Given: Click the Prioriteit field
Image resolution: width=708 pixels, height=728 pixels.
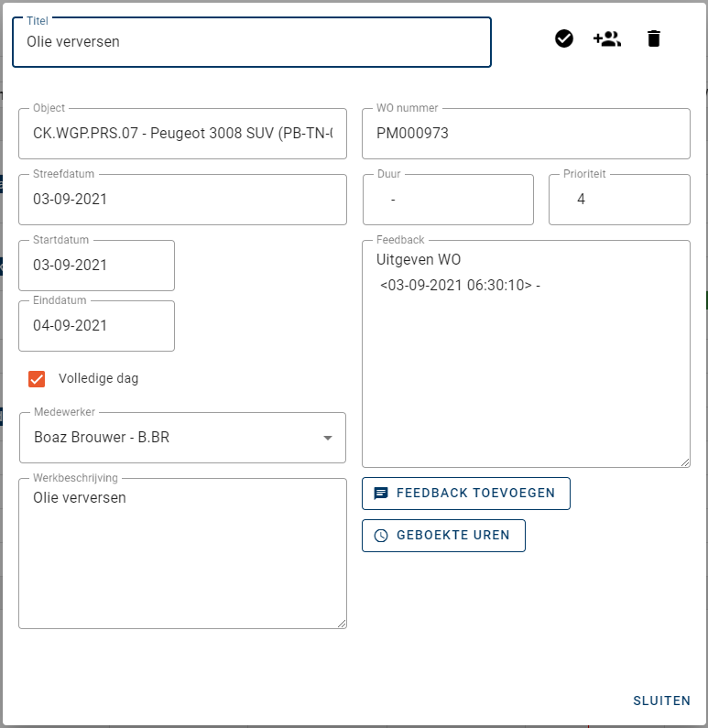Looking at the screenshot, I should click(x=619, y=200).
